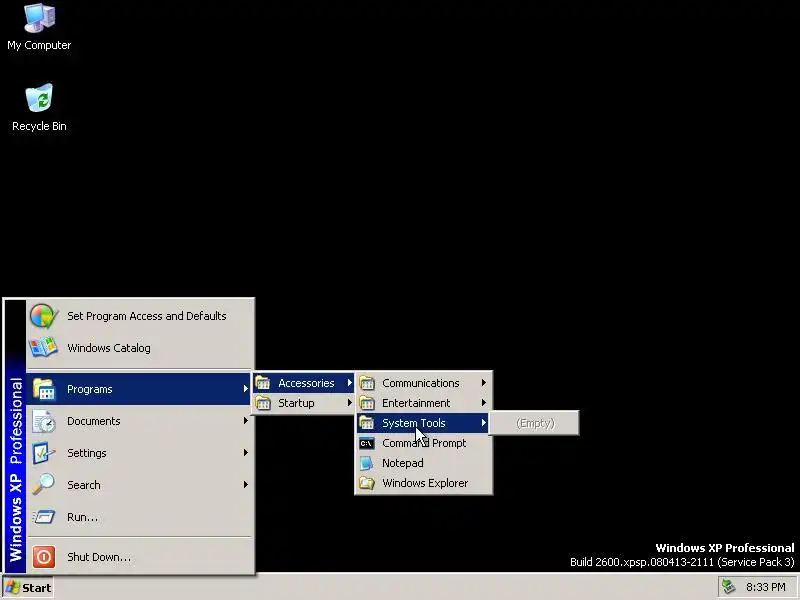
Task: Select the Accessories label
Action: 306,383
